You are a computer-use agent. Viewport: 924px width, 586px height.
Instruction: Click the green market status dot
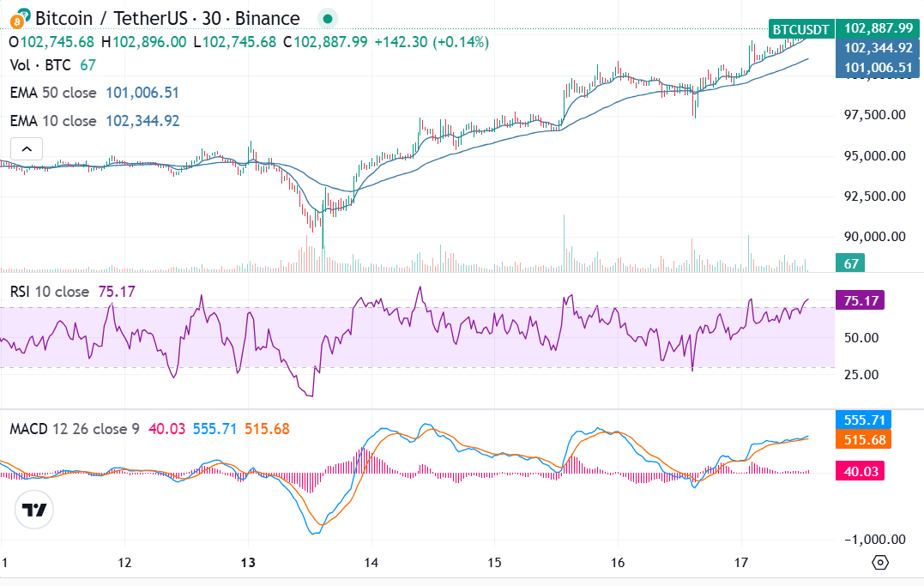point(326,18)
